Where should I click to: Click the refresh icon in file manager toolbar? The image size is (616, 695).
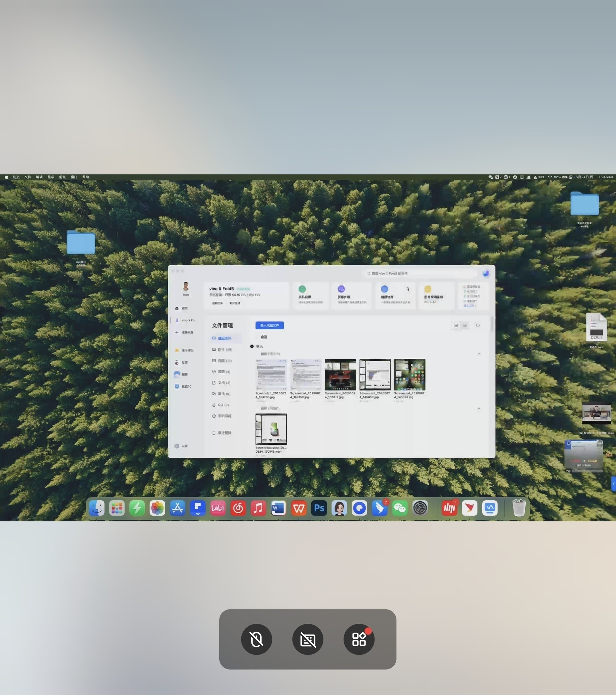478,325
